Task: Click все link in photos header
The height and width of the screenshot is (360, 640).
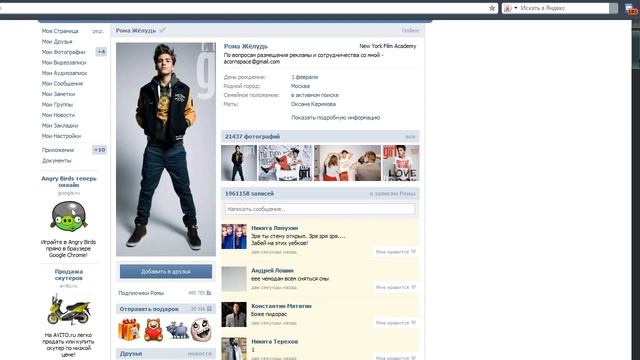Action: coord(410,137)
